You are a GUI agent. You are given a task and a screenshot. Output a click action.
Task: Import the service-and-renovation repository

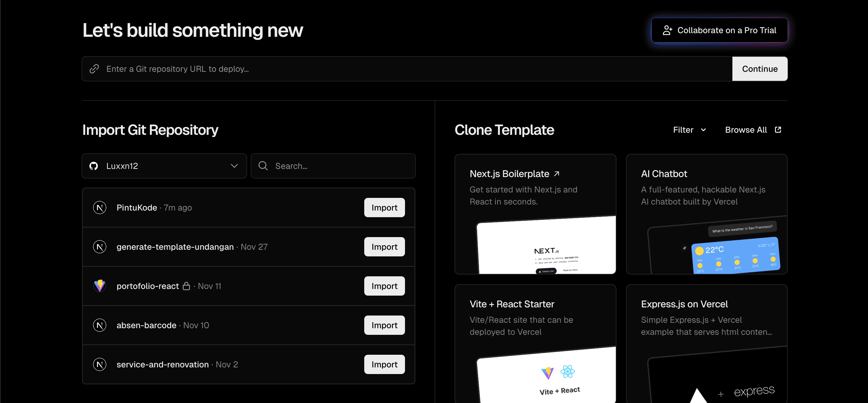pos(384,364)
